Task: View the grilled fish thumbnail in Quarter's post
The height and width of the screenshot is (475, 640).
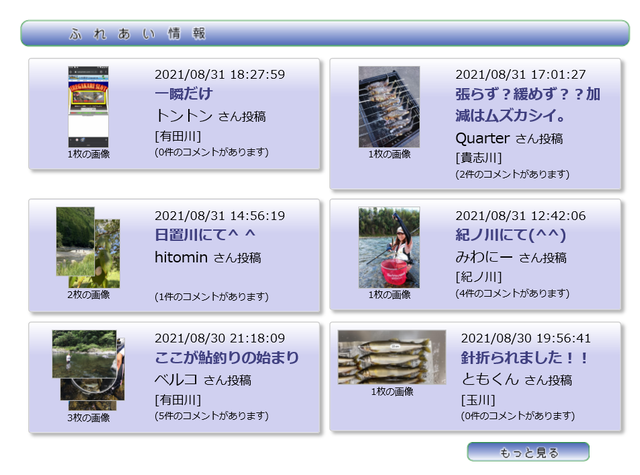Action: pos(389,107)
